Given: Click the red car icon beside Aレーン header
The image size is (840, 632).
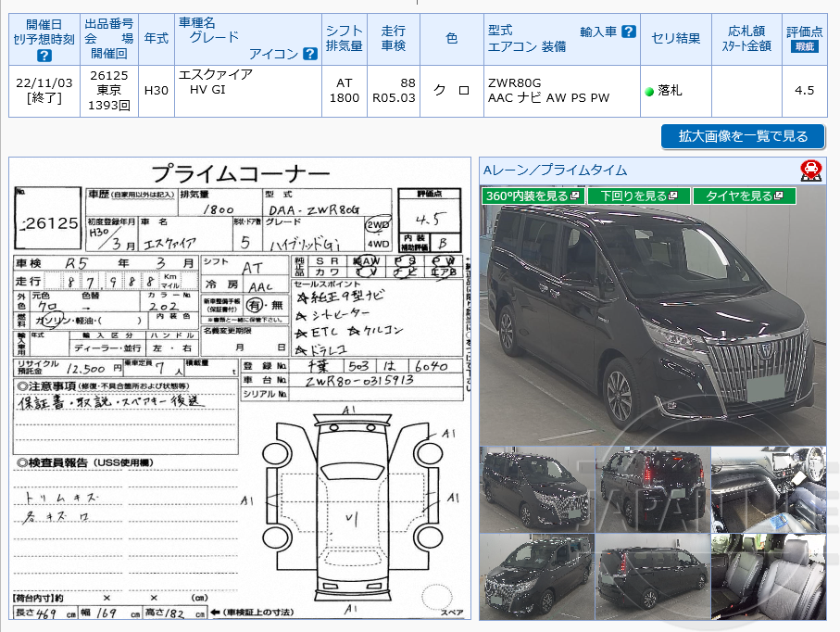Looking at the screenshot, I should tap(812, 171).
